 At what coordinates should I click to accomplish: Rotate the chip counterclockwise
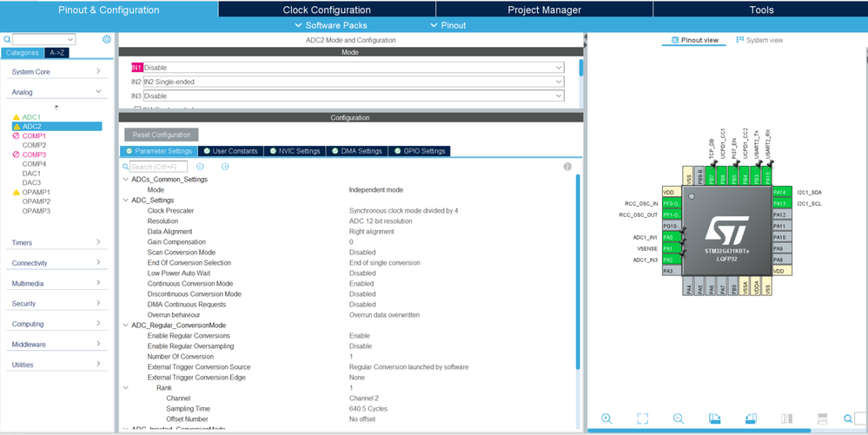[751, 419]
